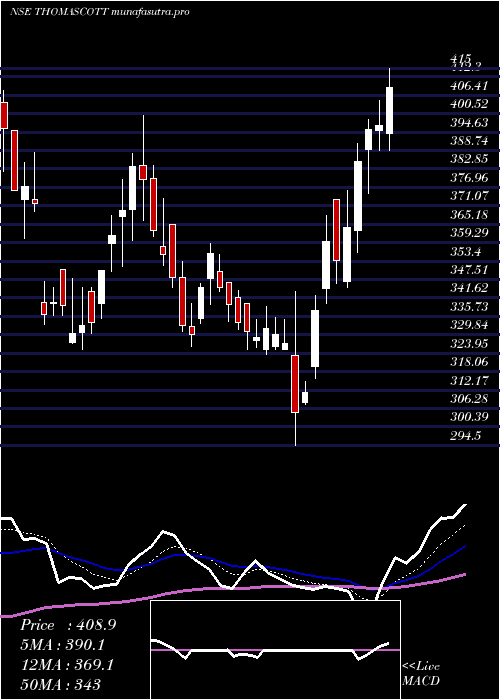This screenshot has height=700, width=500.
Task: Click the 312.17 price axis label
Action: click(x=468, y=381)
